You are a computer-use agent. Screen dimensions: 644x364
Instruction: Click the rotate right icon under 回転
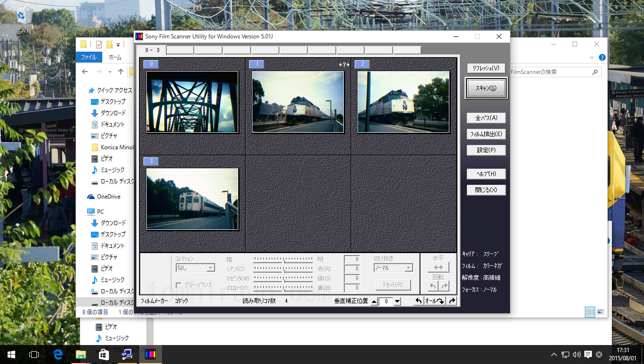pyautogui.click(x=444, y=286)
